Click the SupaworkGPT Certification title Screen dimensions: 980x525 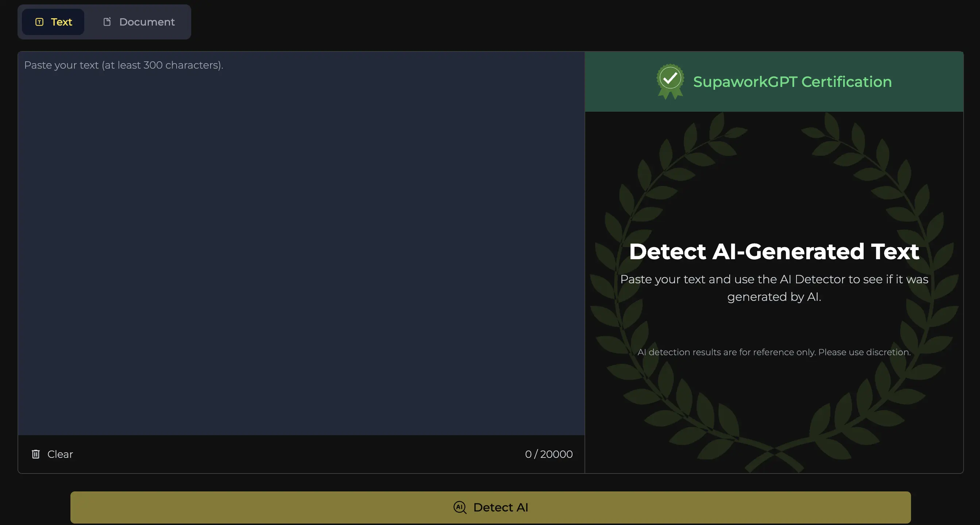[792, 82]
